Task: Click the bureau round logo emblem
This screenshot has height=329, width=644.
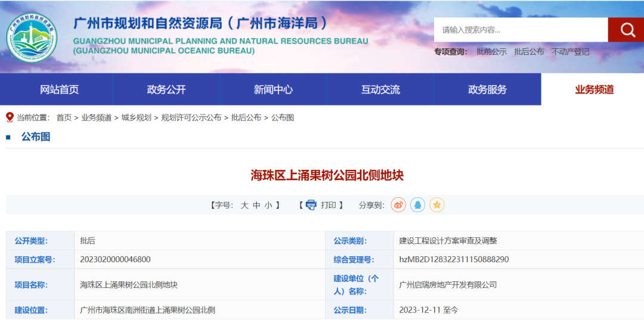Action: tap(32, 38)
